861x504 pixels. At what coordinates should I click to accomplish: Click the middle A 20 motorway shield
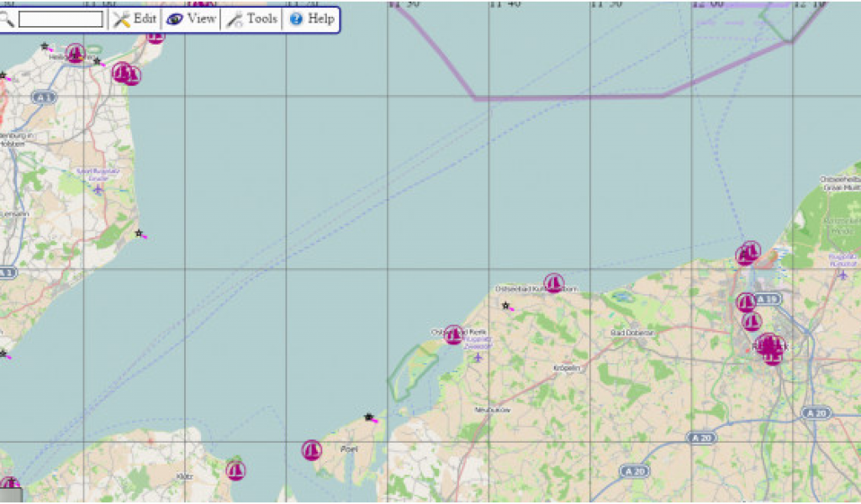702,438
